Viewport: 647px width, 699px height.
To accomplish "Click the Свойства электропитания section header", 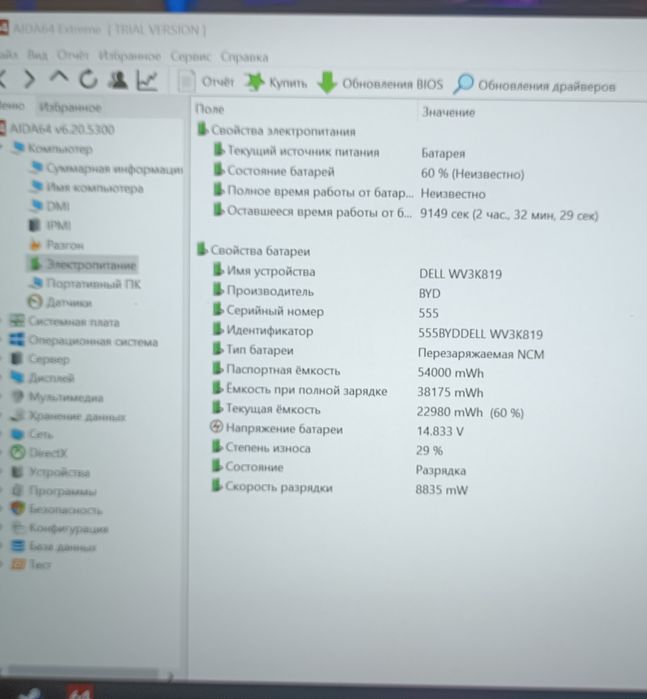I will click(276, 131).
